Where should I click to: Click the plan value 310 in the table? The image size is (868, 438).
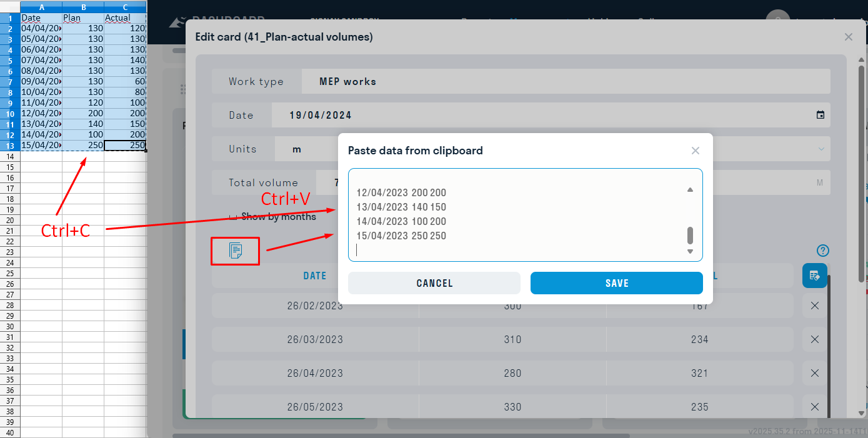click(x=512, y=340)
